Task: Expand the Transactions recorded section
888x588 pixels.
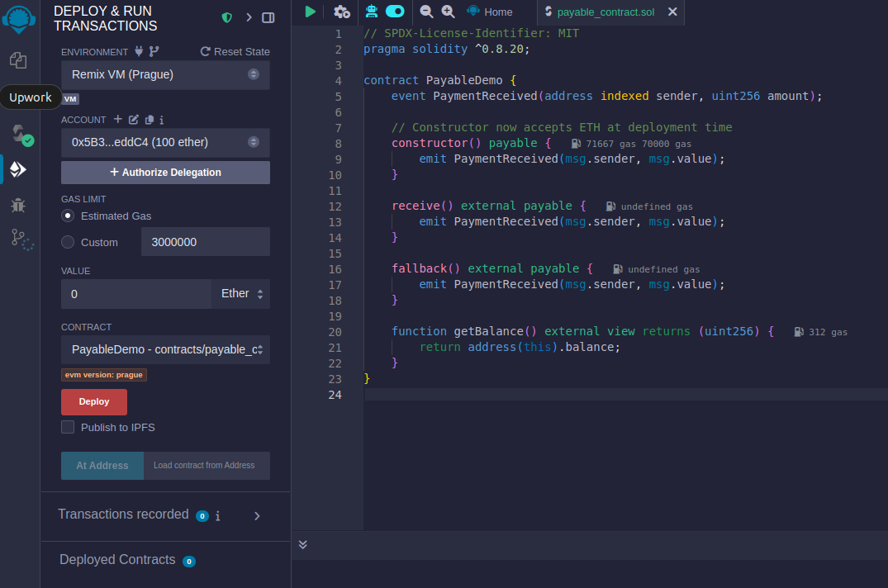Action: [x=257, y=515]
